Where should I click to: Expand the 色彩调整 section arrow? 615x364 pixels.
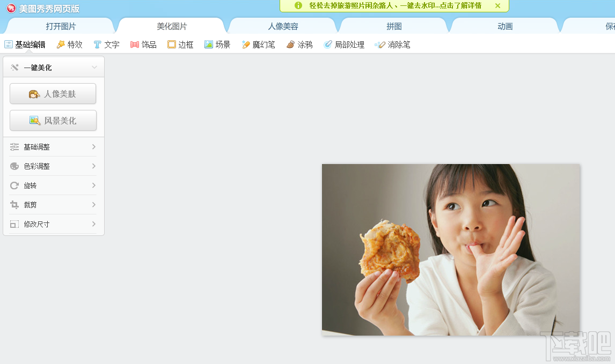94,166
